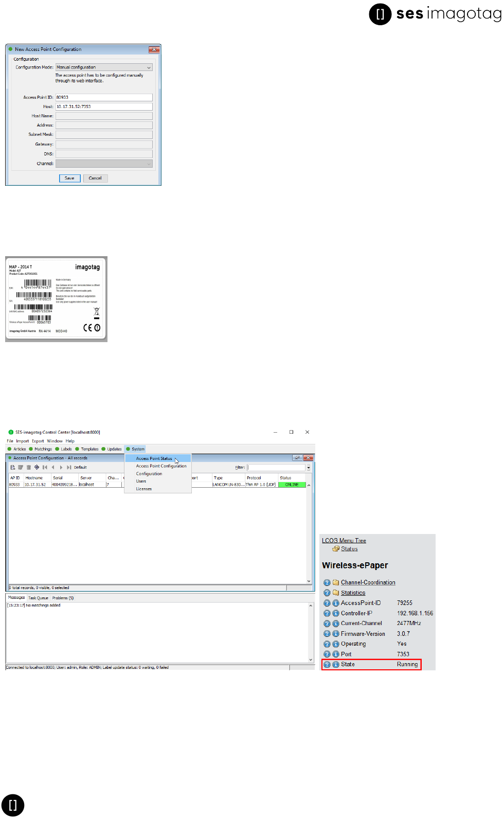Open the Window menu
This screenshot has height=818, width=504.
click(x=55, y=441)
